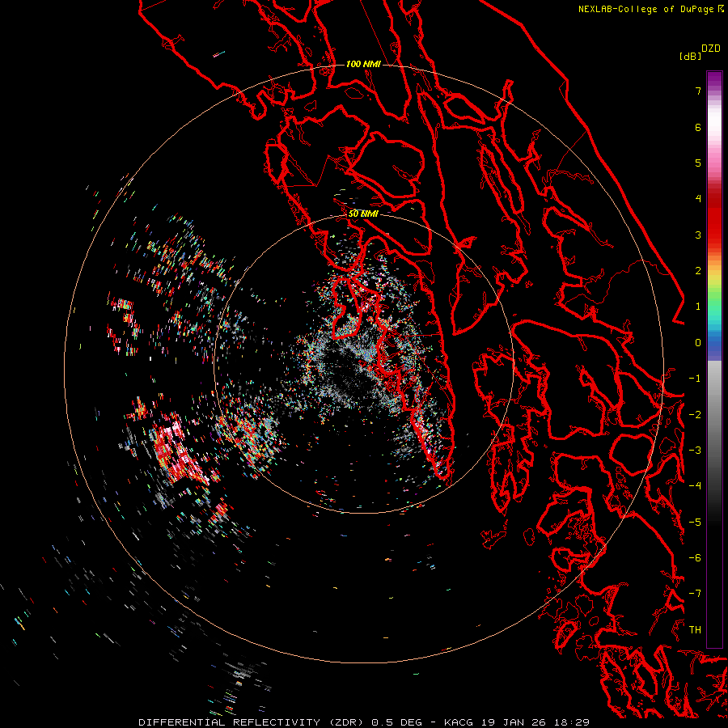Select the 3 dB scale value

[x=698, y=235]
